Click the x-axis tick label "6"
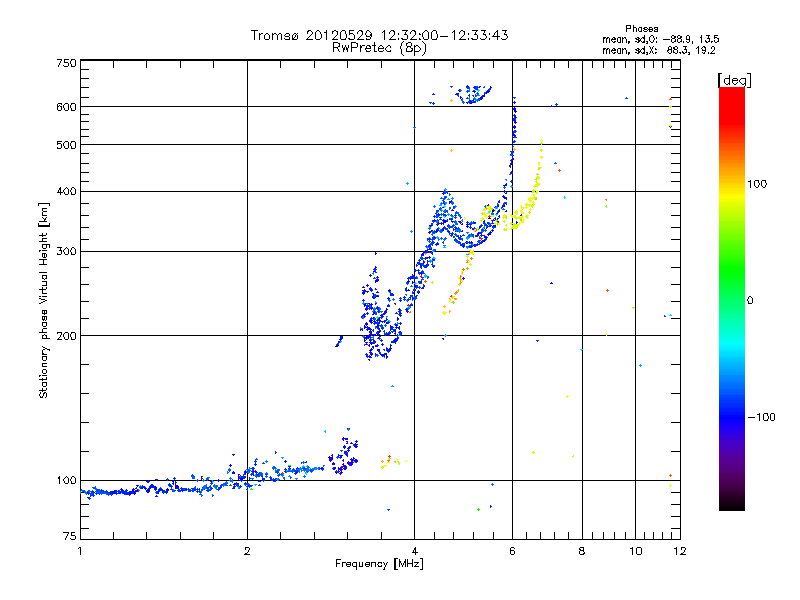The image size is (800, 600). [x=512, y=551]
